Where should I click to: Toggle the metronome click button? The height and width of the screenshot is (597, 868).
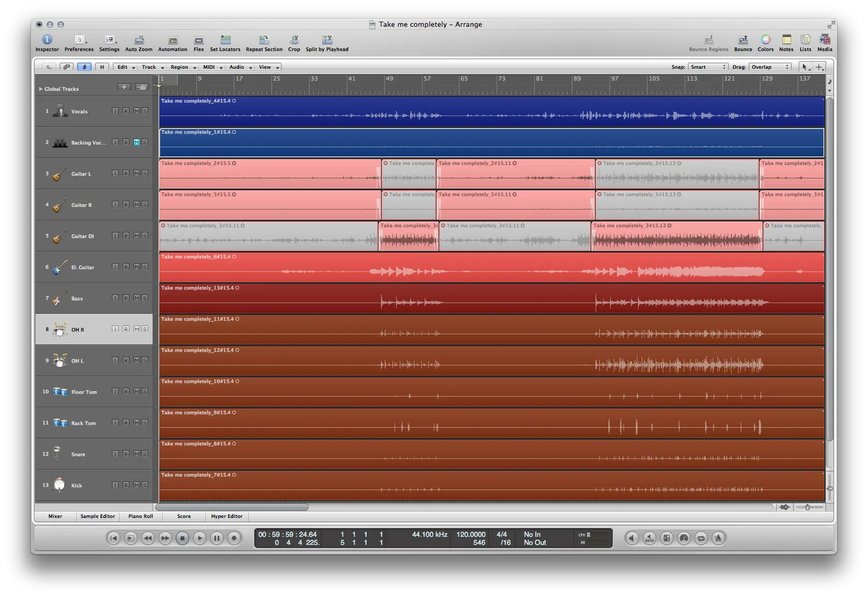718,538
